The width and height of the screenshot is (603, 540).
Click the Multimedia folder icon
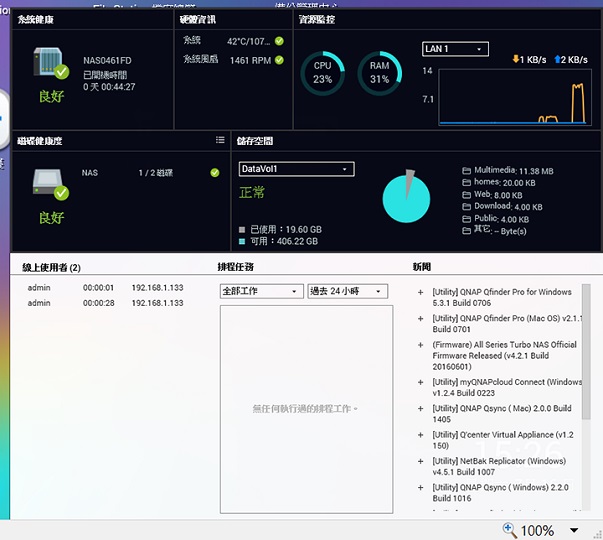pos(466,170)
